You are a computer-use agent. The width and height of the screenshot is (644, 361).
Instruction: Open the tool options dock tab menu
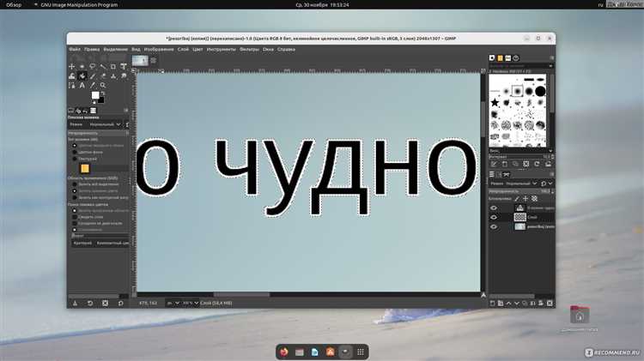tap(126, 111)
